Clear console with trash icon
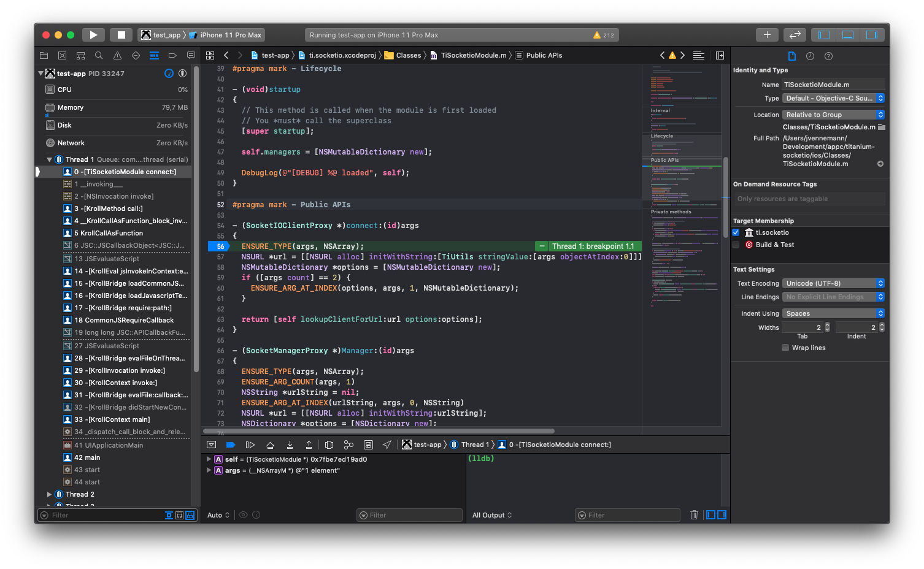Screen dimensions: 924x569 pos(694,515)
